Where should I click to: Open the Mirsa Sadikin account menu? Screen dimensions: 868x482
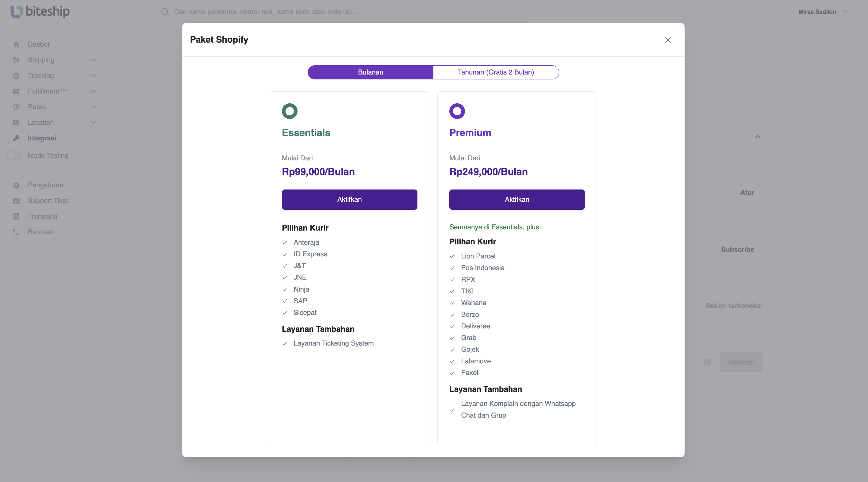(823, 12)
